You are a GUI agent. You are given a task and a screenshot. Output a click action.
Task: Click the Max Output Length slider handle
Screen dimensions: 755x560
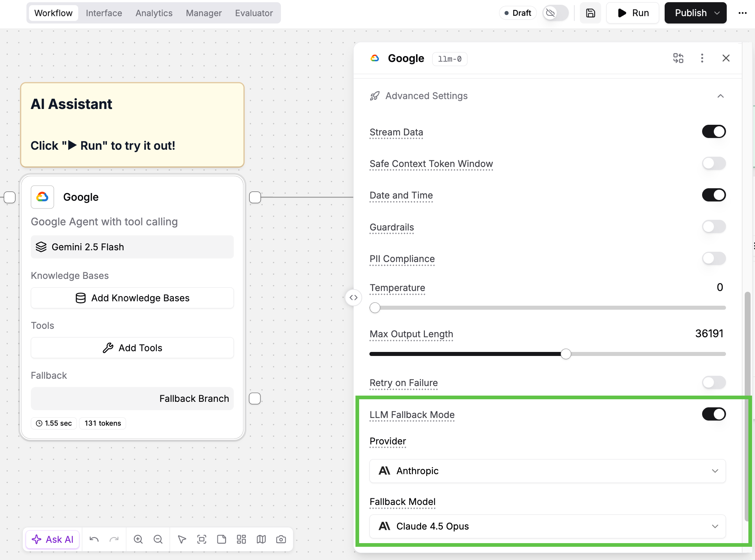pos(566,354)
